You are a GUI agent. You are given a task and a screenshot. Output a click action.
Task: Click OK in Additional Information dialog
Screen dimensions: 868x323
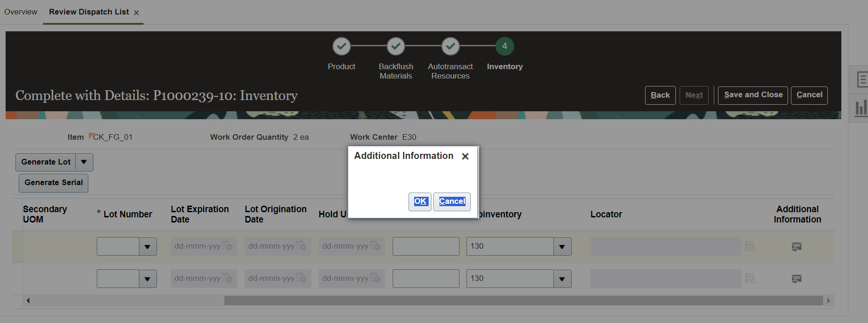420,201
